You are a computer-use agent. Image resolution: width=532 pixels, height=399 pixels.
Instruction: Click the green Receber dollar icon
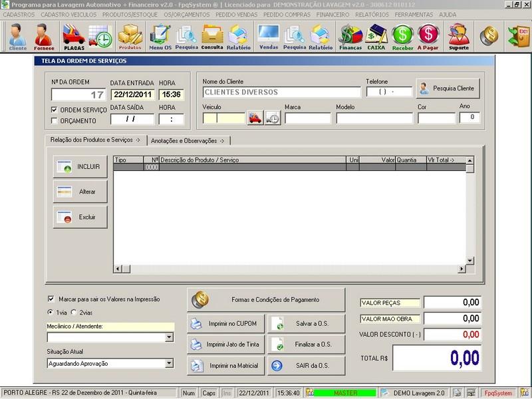point(402,37)
